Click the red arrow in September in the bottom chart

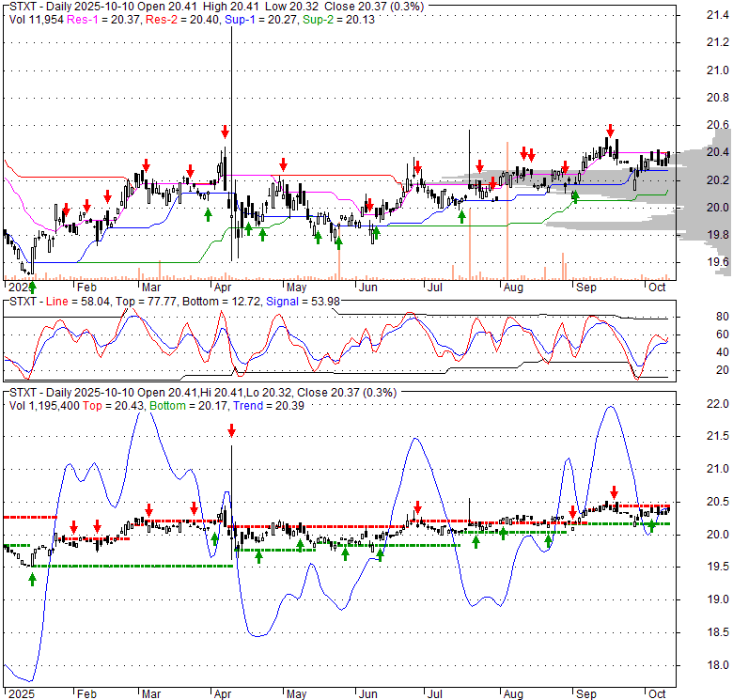point(614,491)
